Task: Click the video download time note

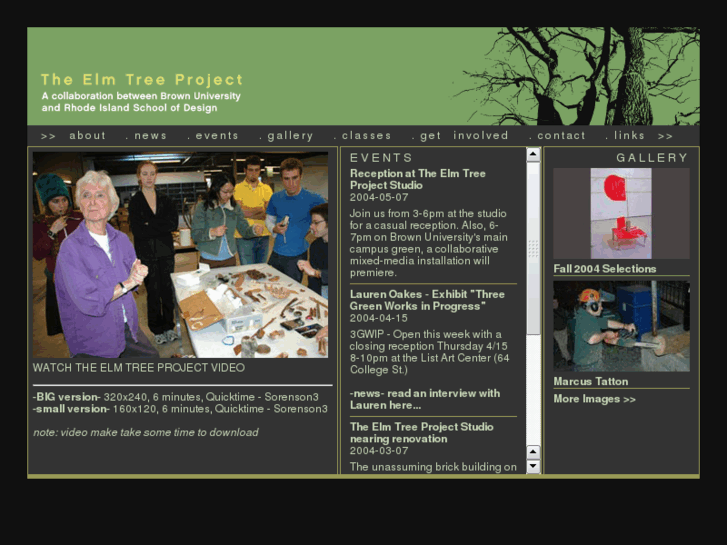Action: click(146, 433)
